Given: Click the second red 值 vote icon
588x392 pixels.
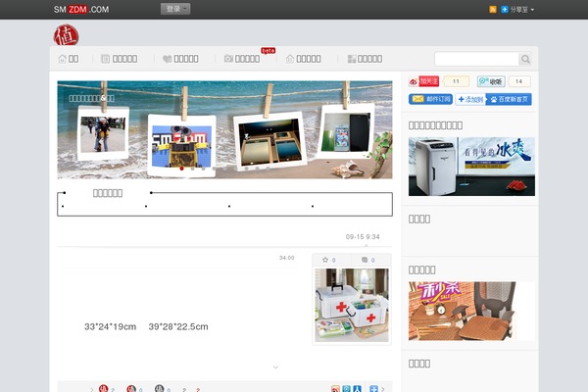Looking at the screenshot, I should 131,389.
